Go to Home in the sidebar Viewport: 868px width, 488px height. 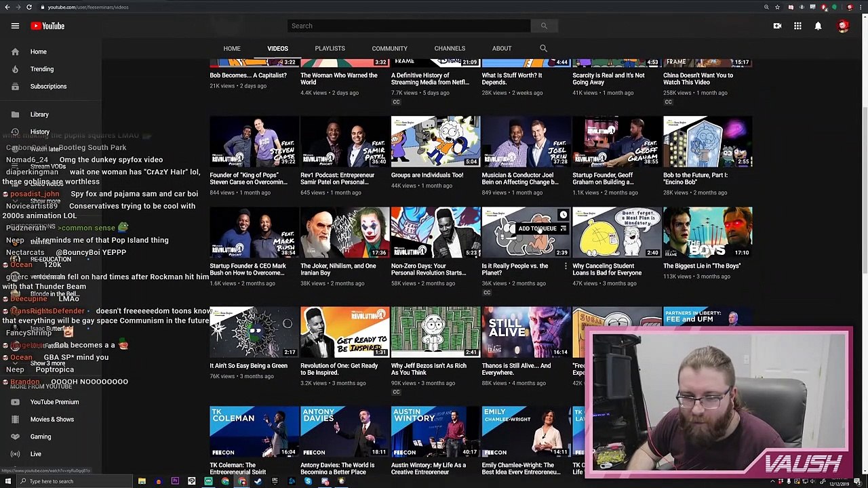coord(51,52)
